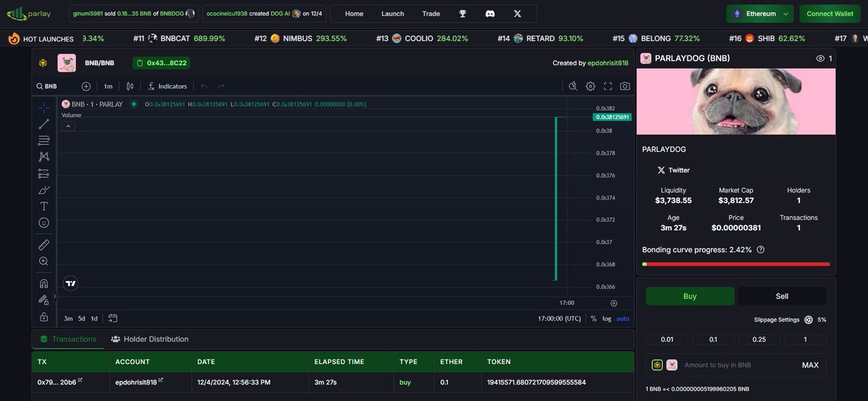Open price axis settings gear at chart corner
868x401 pixels.
[614, 303]
